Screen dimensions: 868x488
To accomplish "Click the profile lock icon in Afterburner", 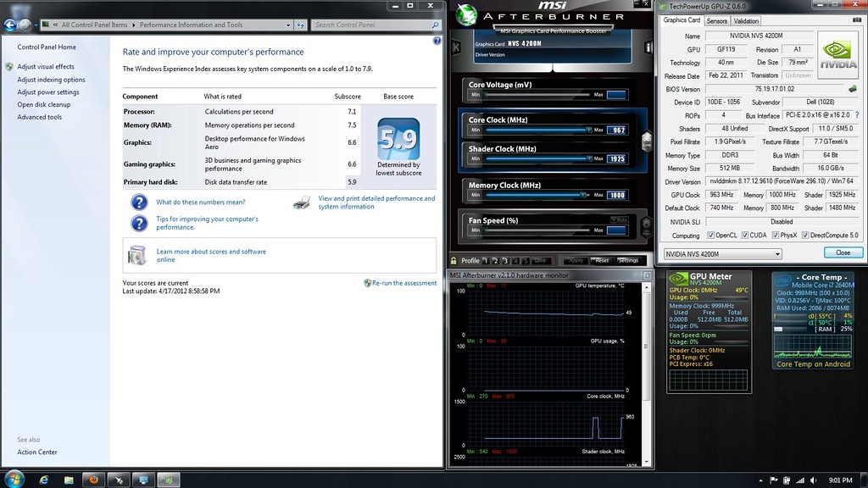I will (x=454, y=261).
